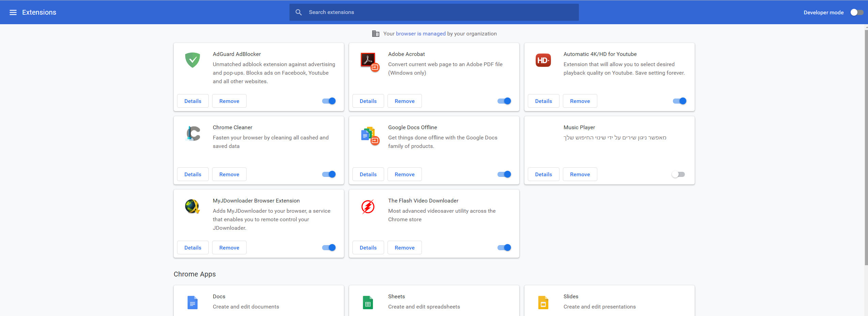The height and width of the screenshot is (316, 868).
Task: Open Details for The Flash Video Downloader
Action: [368, 247]
